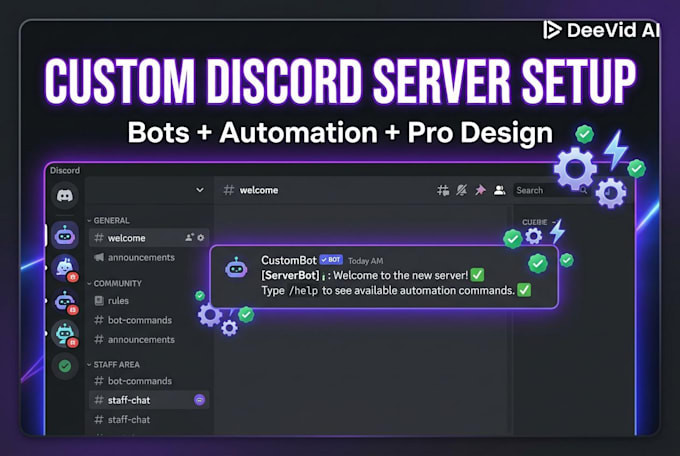Open the server name dropdown chevron

(x=199, y=190)
